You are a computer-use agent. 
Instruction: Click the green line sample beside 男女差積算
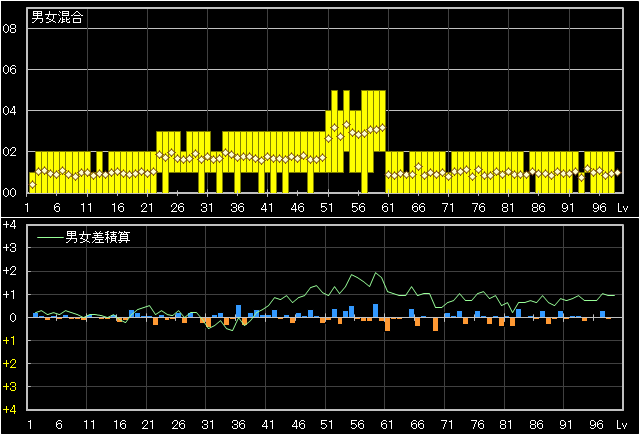coord(50,237)
